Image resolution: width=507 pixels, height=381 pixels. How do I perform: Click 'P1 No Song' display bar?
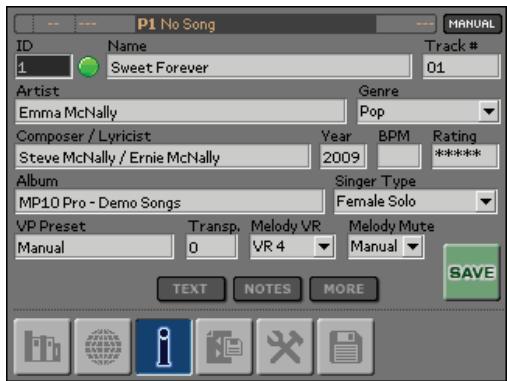(256, 24)
